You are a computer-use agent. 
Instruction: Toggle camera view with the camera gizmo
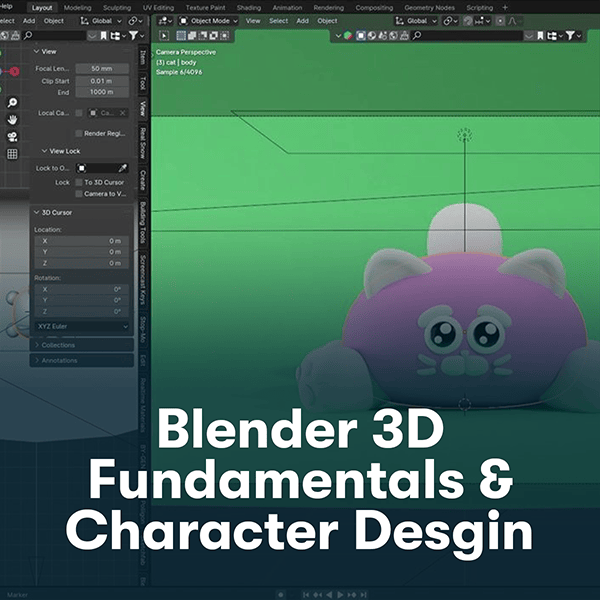(12, 137)
